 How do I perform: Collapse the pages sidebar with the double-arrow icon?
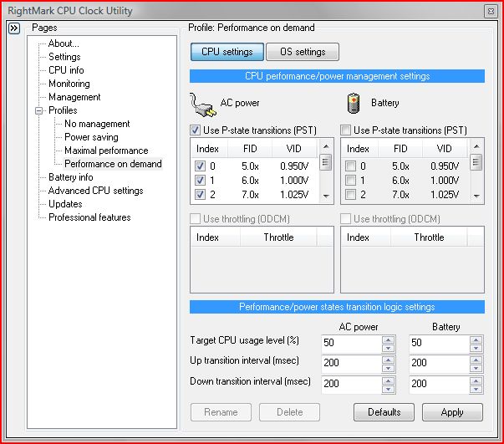[14, 28]
